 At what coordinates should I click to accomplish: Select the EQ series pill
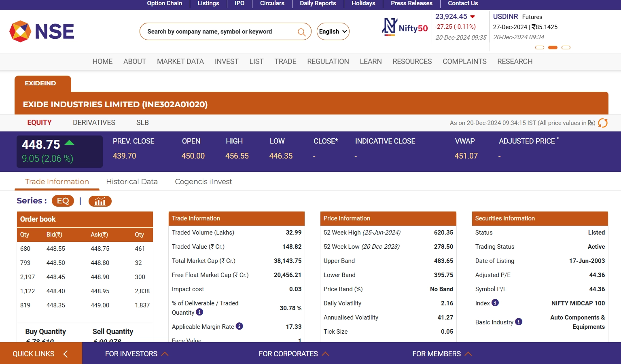[x=63, y=201]
